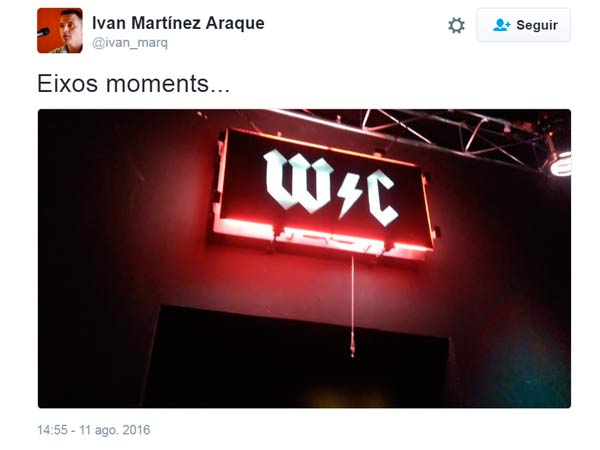Viewport: 600px width, 450px height.
Task: Click the display name Ivan Martínez Araque
Action: click(178, 23)
